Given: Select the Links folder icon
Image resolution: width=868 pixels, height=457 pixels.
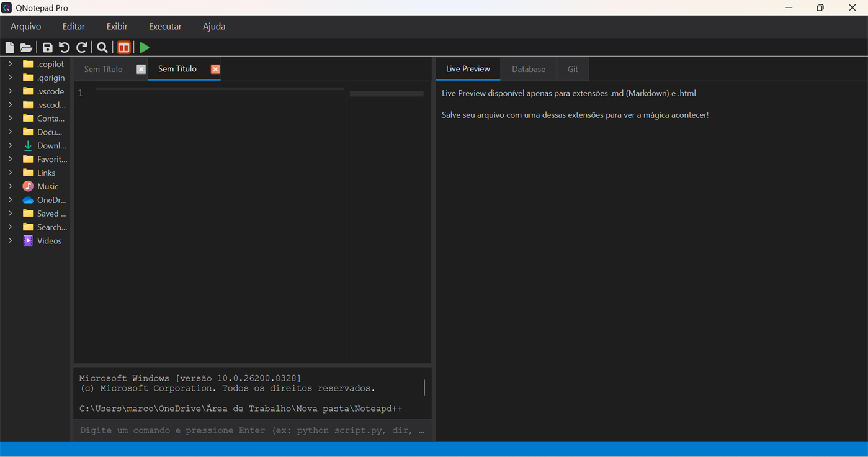Looking at the screenshot, I should (28, 173).
